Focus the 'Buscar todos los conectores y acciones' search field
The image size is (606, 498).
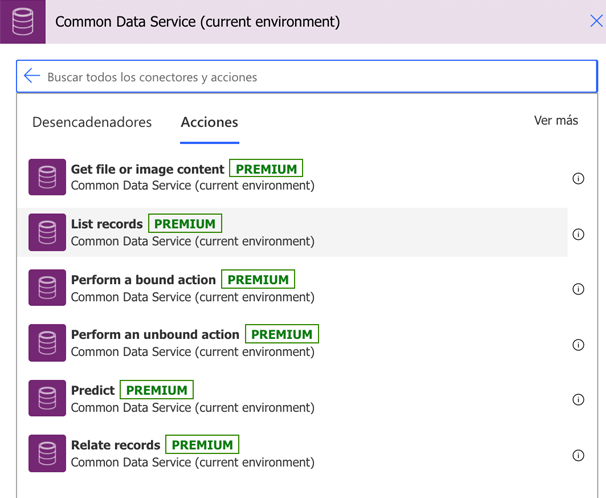(x=307, y=76)
